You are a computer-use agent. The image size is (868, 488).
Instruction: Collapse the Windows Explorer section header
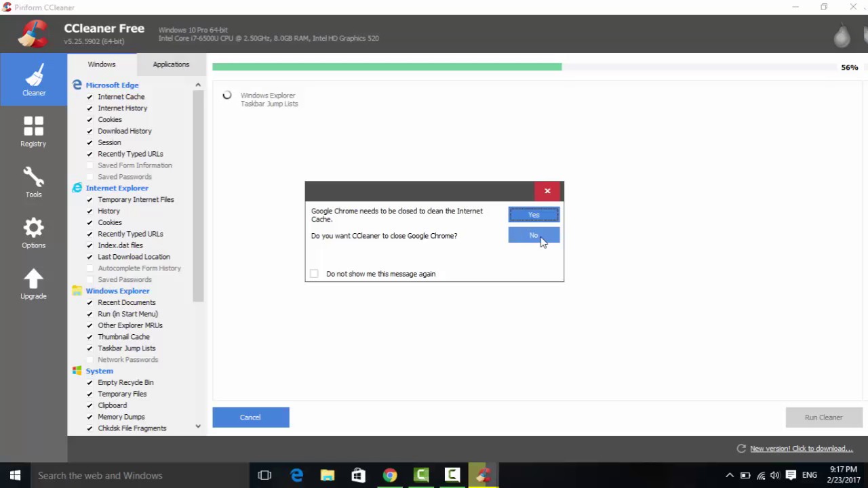click(x=117, y=291)
